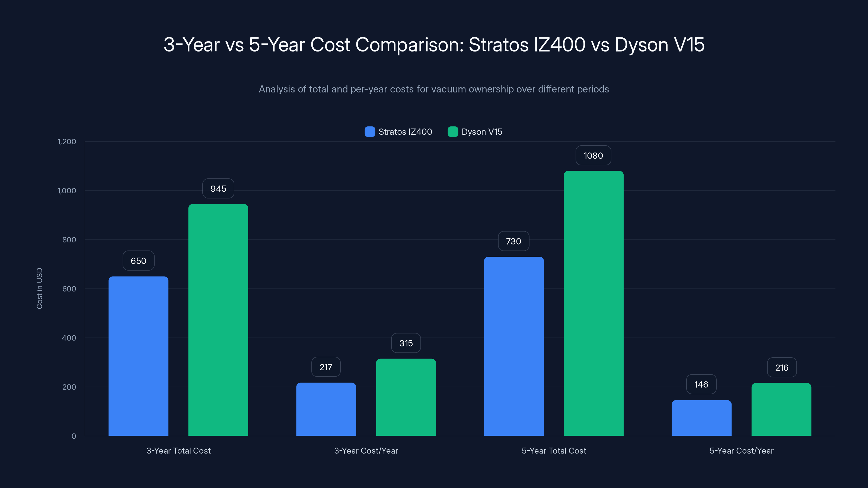Screen dimensions: 868x488
Task: Click the 217 value label
Action: 325,367
